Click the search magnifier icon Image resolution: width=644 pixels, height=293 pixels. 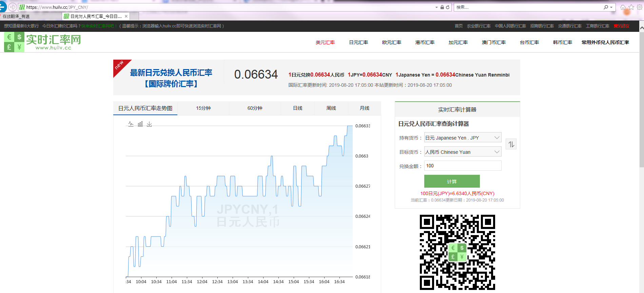point(606,7)
